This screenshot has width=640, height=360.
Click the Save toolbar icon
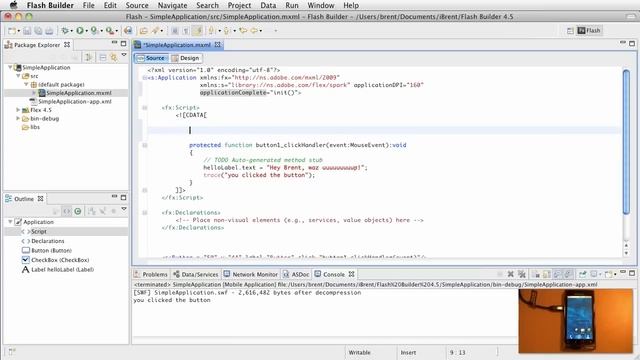click(27, 31)
